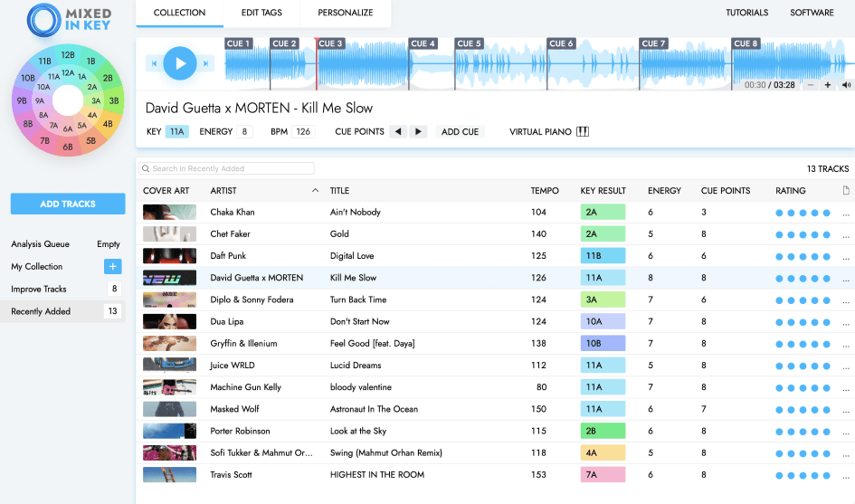Open the Virtual Piano keyboard icon
The width and height of the screenshot is (855, 504).
click(x=583, y=131)
